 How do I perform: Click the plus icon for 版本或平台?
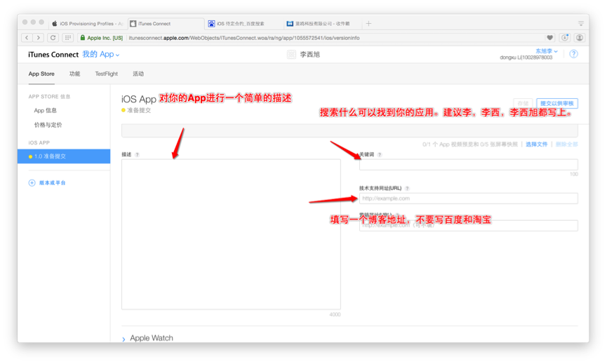pos(32,182)
